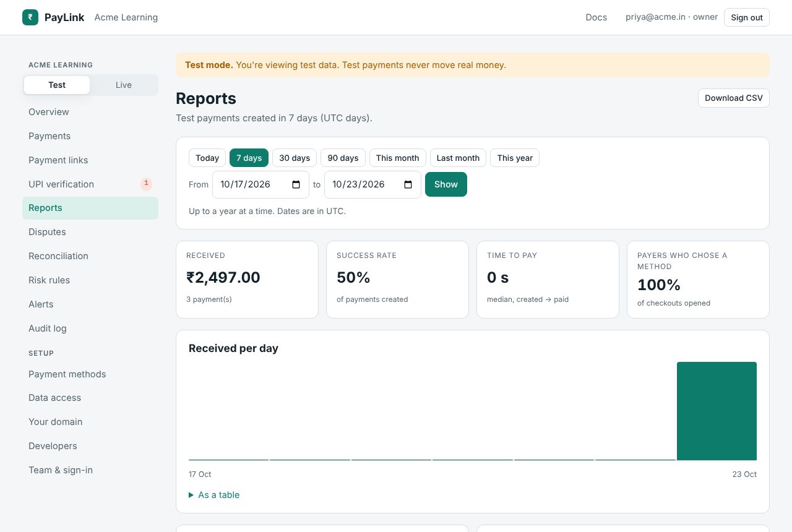Open Risk rules settings
This screenshot has width=792, height=532.
tap(90, 280)
